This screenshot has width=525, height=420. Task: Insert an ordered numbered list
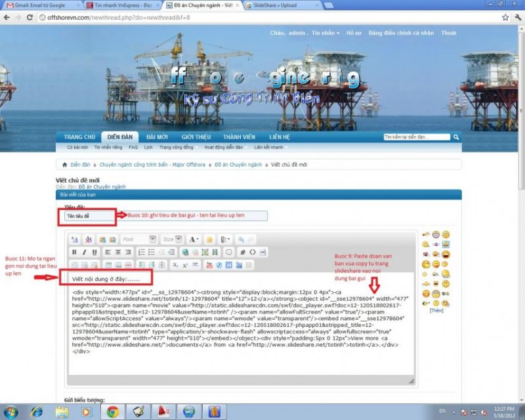(142, 252)
